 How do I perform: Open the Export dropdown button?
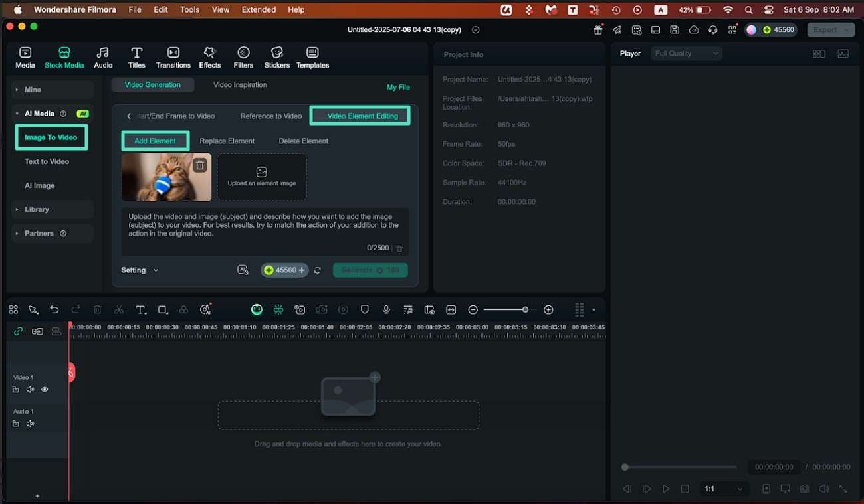point(831,29)
